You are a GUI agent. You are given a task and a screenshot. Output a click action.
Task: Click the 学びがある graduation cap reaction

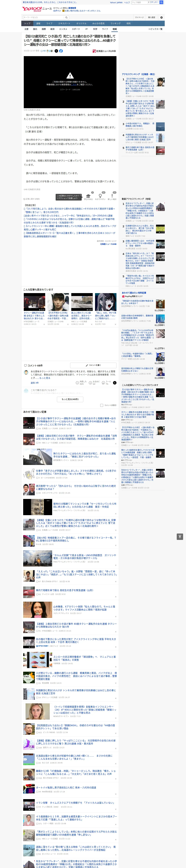click(89, 196)
